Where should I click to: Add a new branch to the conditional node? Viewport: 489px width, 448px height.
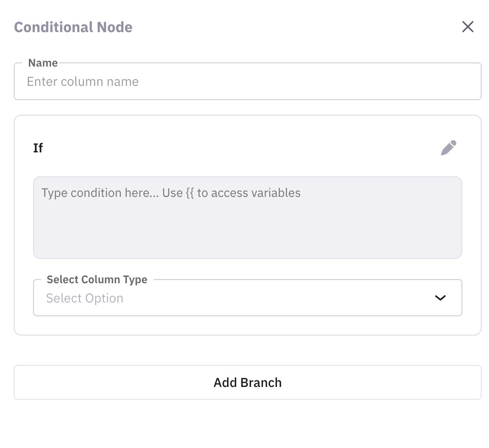(x=248, y=382)
